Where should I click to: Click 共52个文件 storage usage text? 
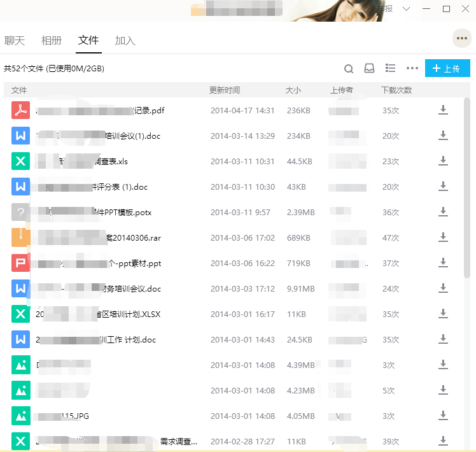[x=54, y=69]
